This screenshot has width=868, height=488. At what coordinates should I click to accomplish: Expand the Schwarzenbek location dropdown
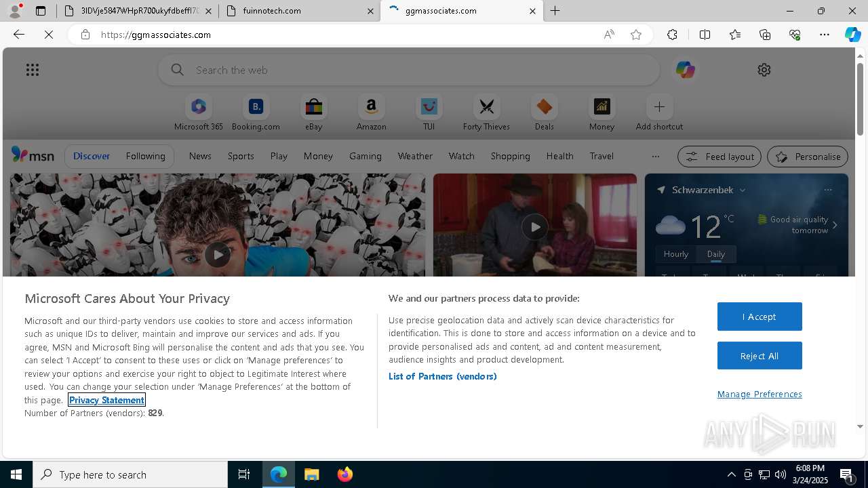[x=743, y=190]
